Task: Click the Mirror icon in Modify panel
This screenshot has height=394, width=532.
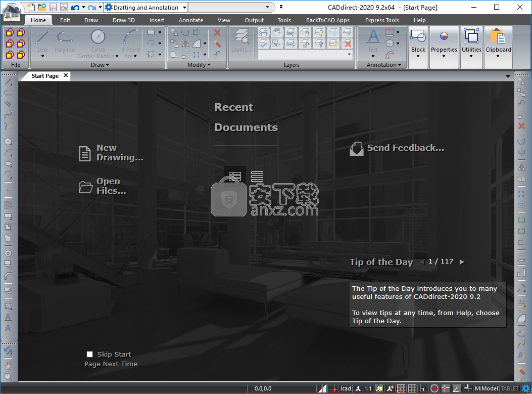Action: [x=185, y=43]
